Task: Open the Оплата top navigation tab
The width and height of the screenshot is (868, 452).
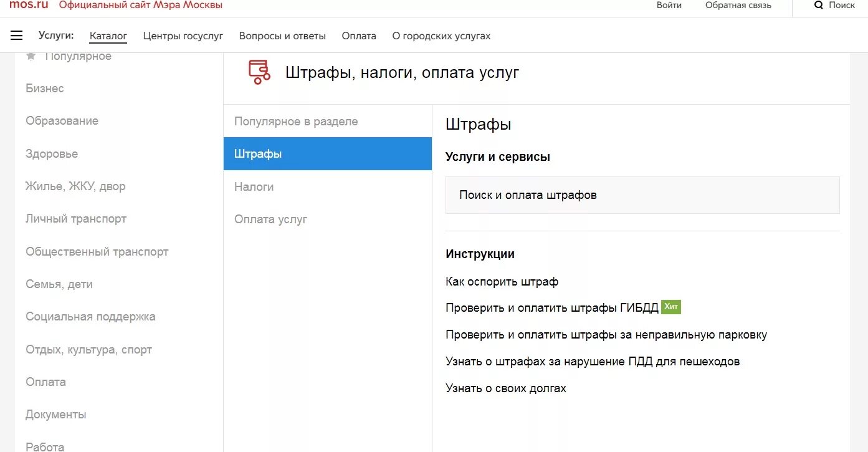Action: [x=359, y=36]
